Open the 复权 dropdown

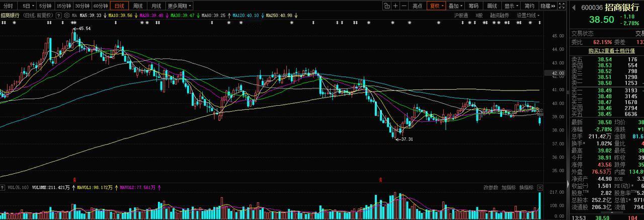(436, 6)
